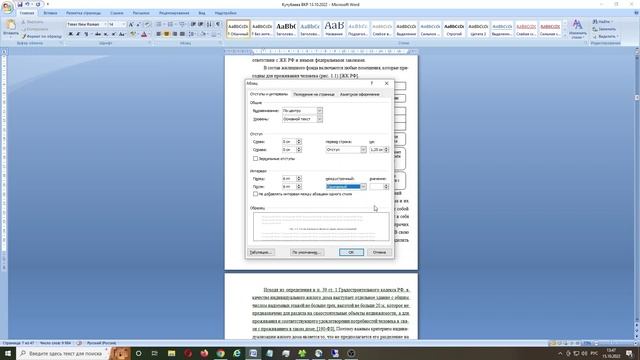Toggle Italic formatting in ribbon
Screen dimensions: 640x360
[78, 34]
